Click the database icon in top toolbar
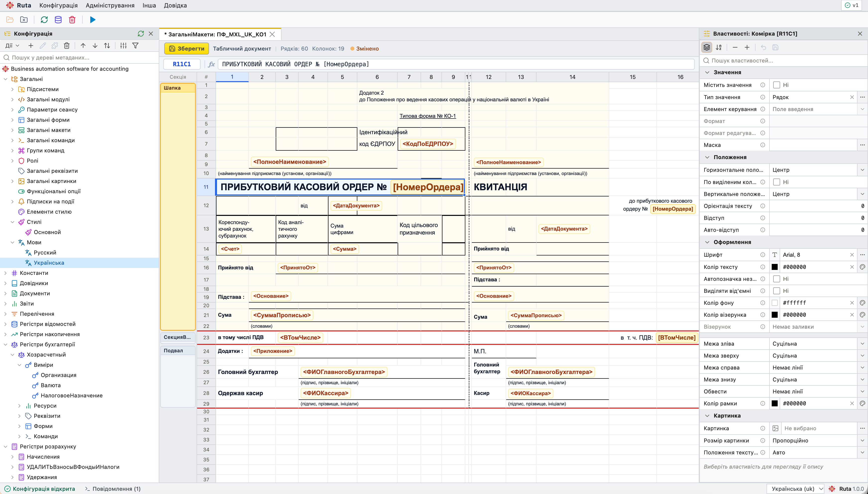The width and height of the screenshot is (868, 494). click(x=58, y=20)
